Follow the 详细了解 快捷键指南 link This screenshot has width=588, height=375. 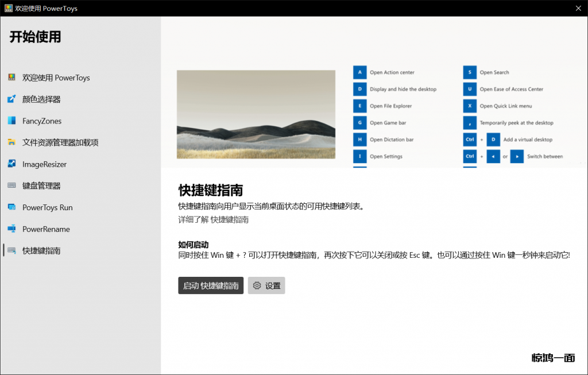coord(213,219)
